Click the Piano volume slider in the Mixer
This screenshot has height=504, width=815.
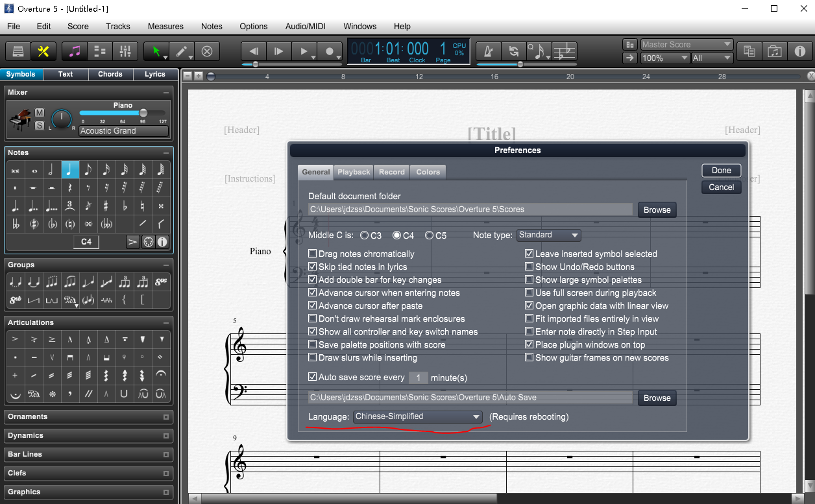(x=123, y=114)
